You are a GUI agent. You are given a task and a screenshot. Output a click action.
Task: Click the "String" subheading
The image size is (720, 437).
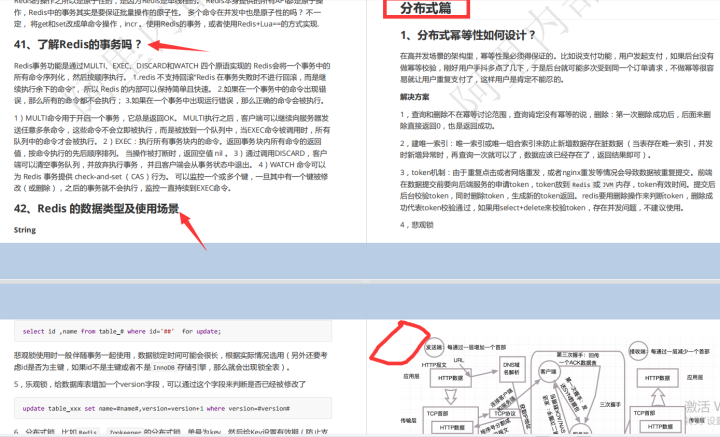click(x=25, y=230)
